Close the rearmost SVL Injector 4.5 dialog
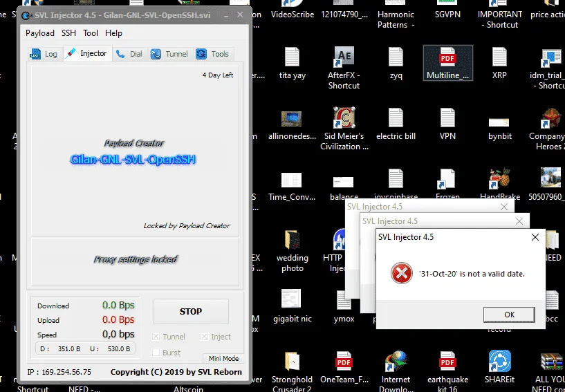 click(x=504, y=207)
